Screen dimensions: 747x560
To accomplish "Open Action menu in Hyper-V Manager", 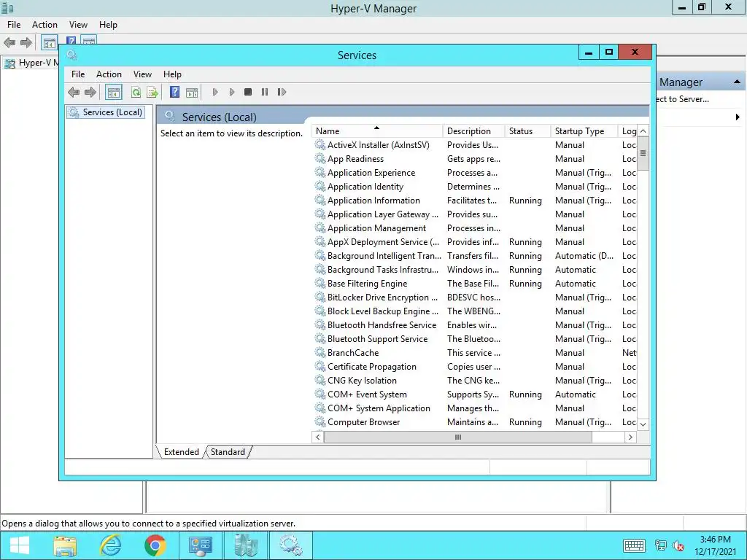I will pyautogui.click(x=44, y=25).
